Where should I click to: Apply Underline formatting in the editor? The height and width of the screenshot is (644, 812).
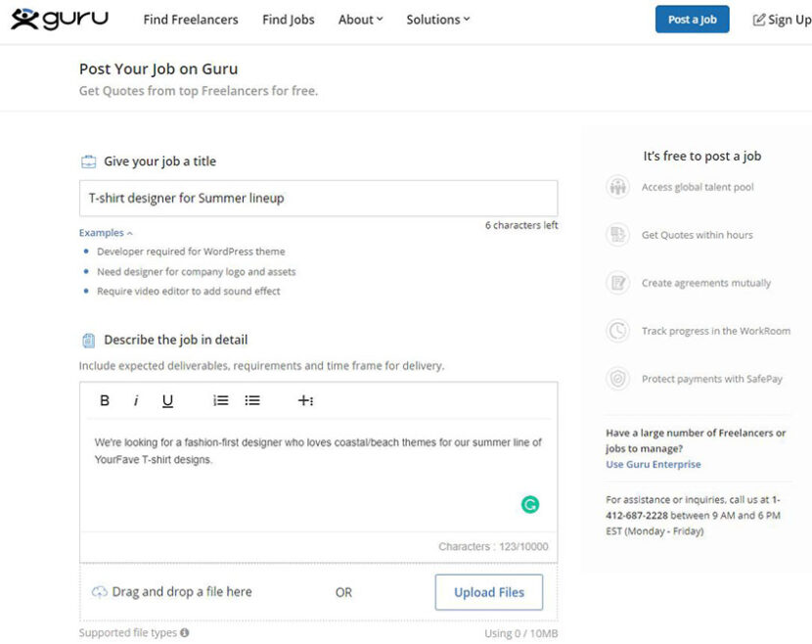(x=166, y=400)
